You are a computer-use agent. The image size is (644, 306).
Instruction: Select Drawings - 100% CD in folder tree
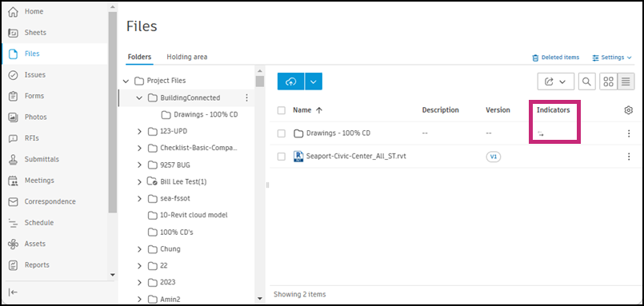206,114
